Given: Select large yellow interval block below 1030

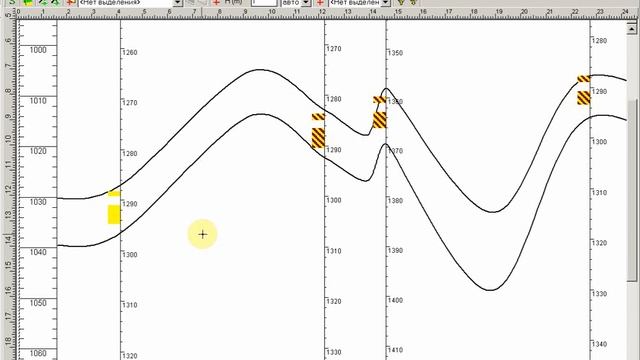Looking at the screenshot, I should (114, 215).
